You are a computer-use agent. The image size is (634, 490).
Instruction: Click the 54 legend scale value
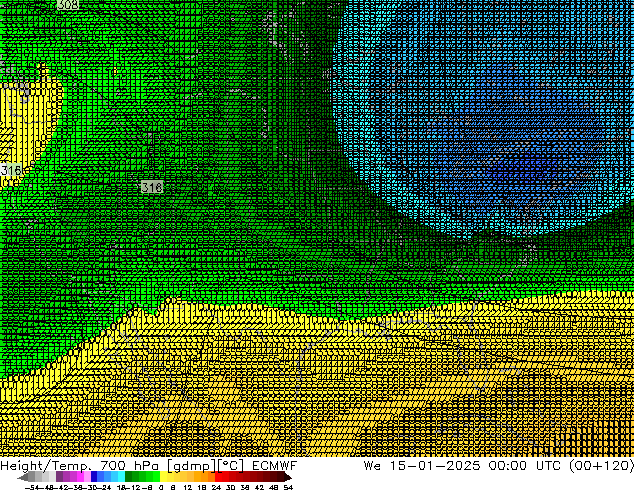[288, 487]
